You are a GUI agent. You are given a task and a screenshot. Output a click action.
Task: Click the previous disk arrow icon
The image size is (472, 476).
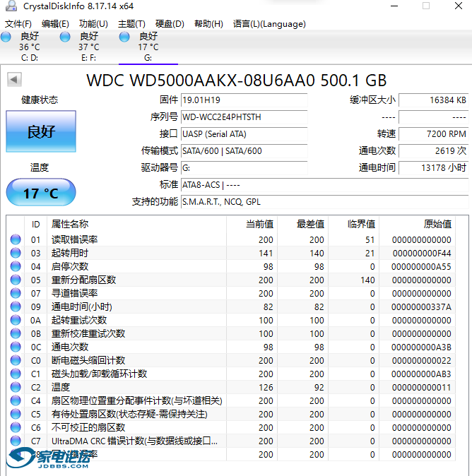coord(14,80)
